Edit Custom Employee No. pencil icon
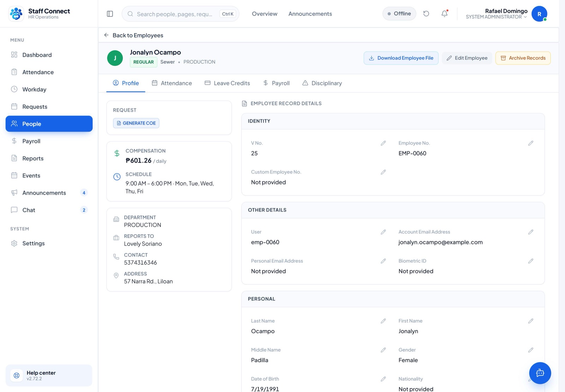The height and width of the screenshot is (392, 565). click(x=383, y=172)
